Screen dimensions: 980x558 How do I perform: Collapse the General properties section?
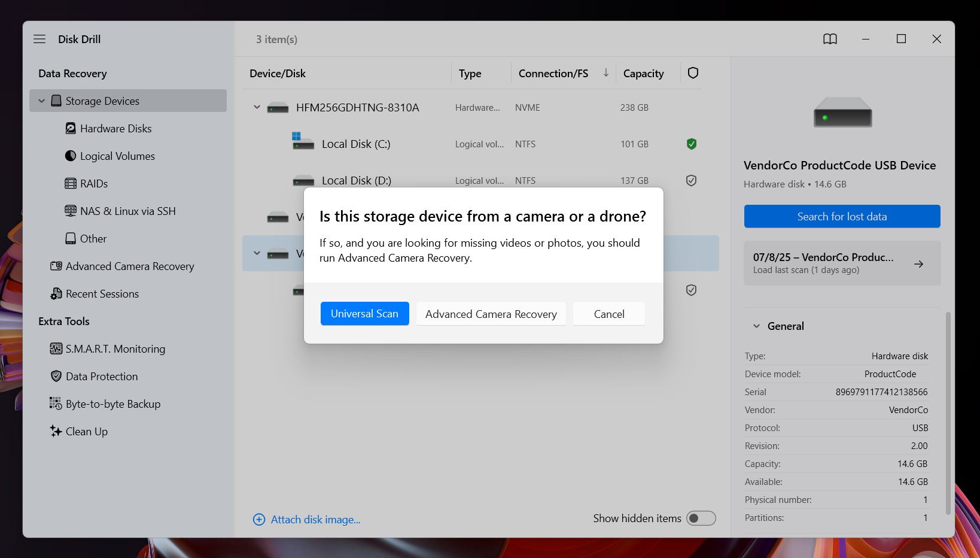tap(756, 326)
